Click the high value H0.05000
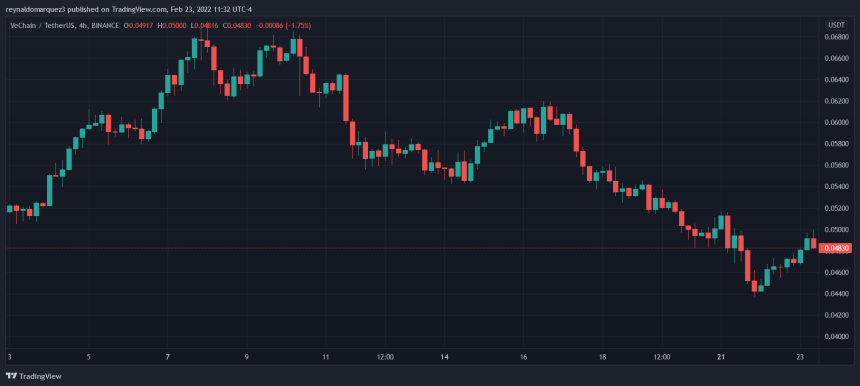This screenshot has width=860, height=386. click(x=173, y=25)
